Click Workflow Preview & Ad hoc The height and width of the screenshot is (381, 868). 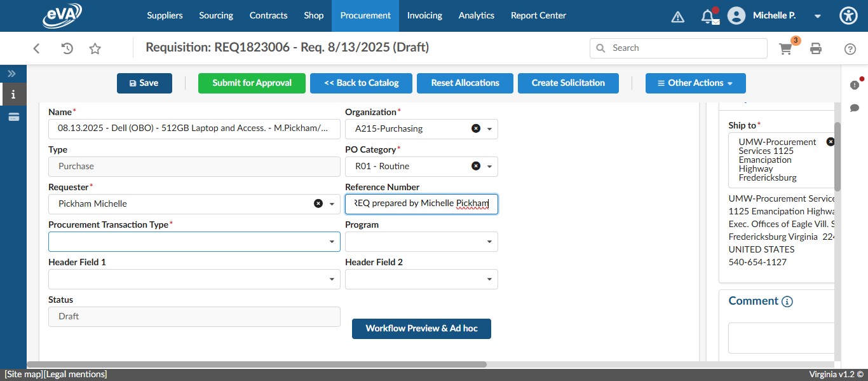[421, 328]
